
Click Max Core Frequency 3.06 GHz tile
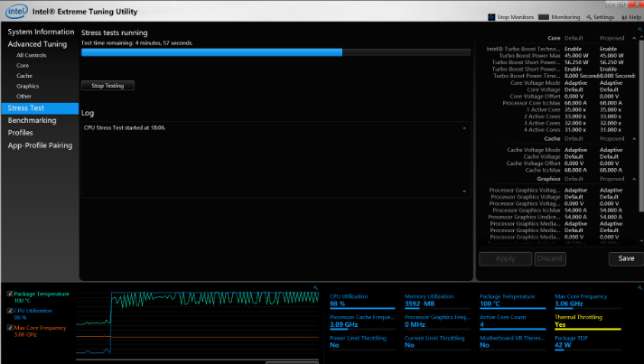click(x=588, y=301)
